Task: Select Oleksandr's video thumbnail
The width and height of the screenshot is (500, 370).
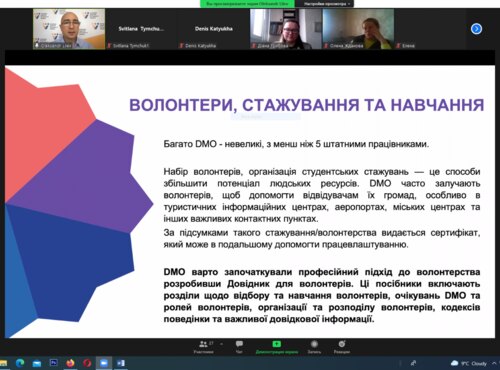Action: (69, 29)
